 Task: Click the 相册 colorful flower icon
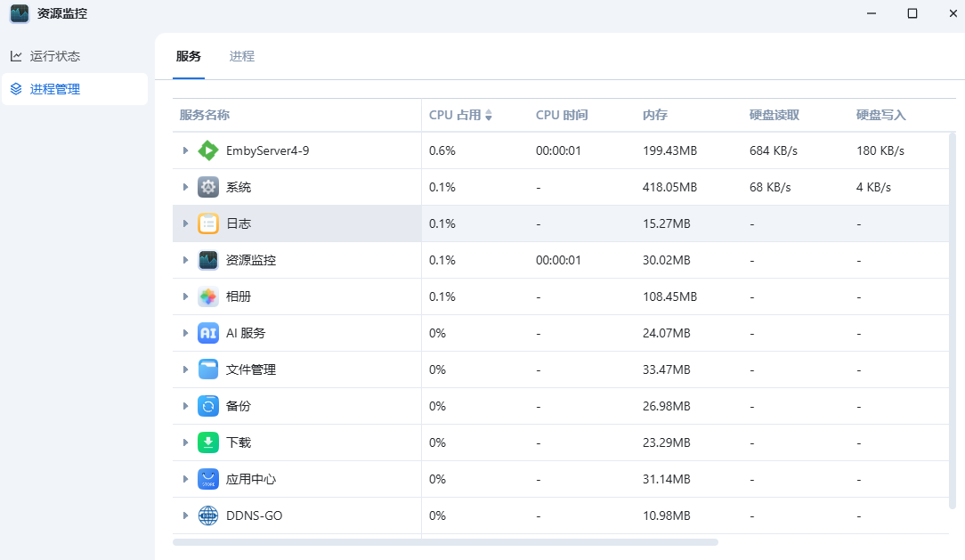tap(208, 296)
